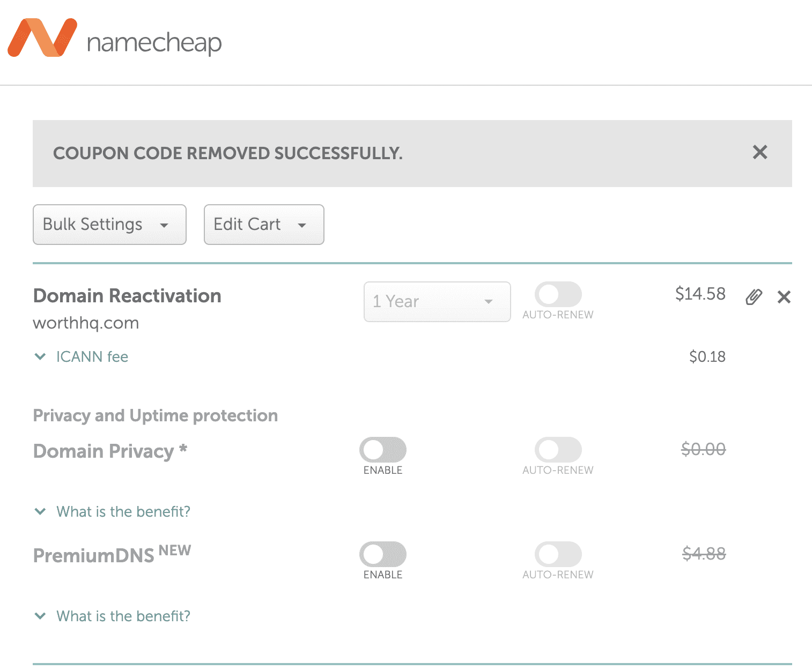Click the $0.18 ICANN fee amount
This screenshot has height=670, width=812.
click(707, 357)
